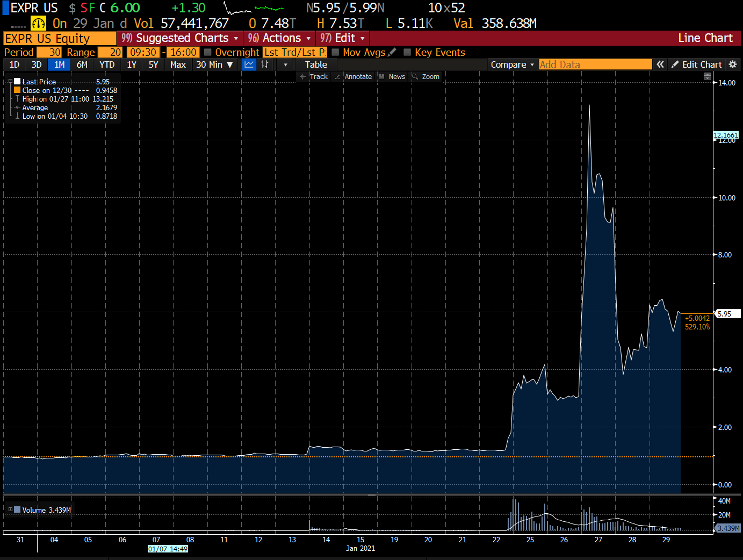Activate the Track crosshair tool
This screenshot has width=743, height=560.
[x=314, y=77]
